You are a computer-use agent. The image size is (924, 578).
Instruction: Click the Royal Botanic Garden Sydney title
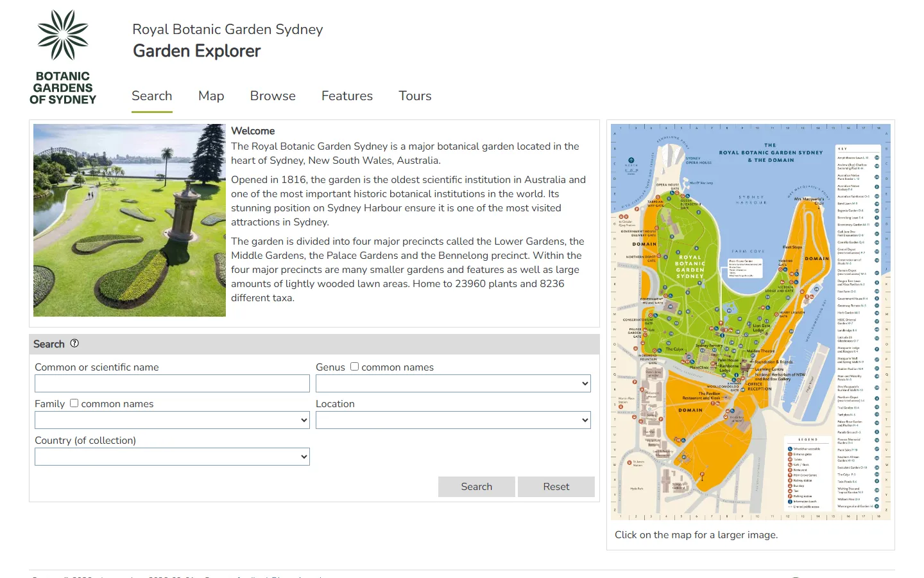228,30
